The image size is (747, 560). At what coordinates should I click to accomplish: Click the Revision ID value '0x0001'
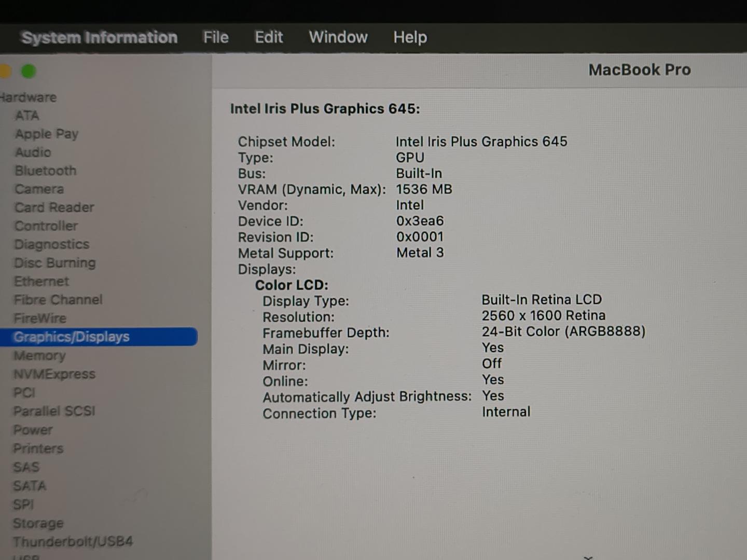tap(420, 237)
